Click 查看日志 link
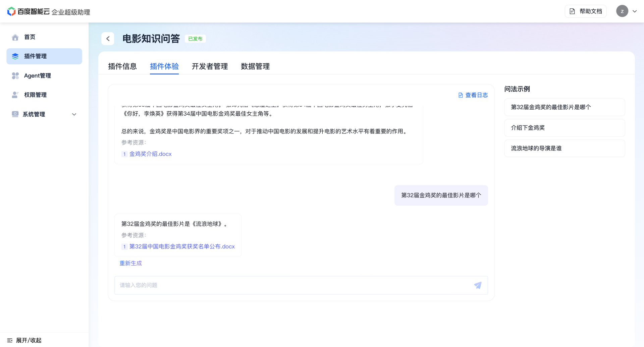This screenshot has width=644, height=347. click(473, 95)
